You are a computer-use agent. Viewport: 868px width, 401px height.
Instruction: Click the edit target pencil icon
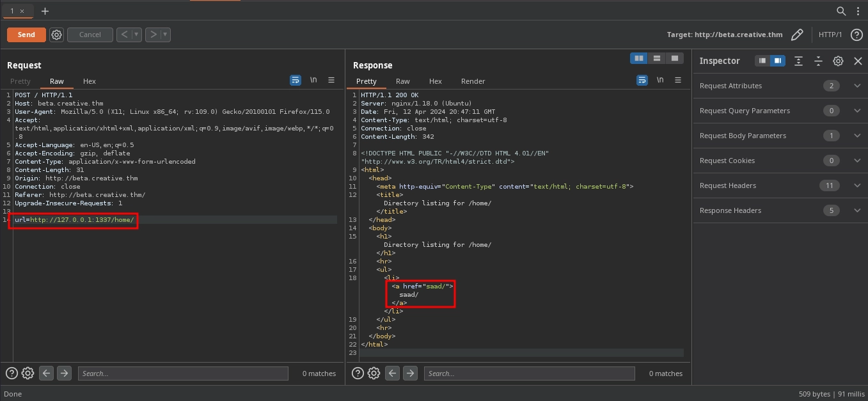pos(796,35)
